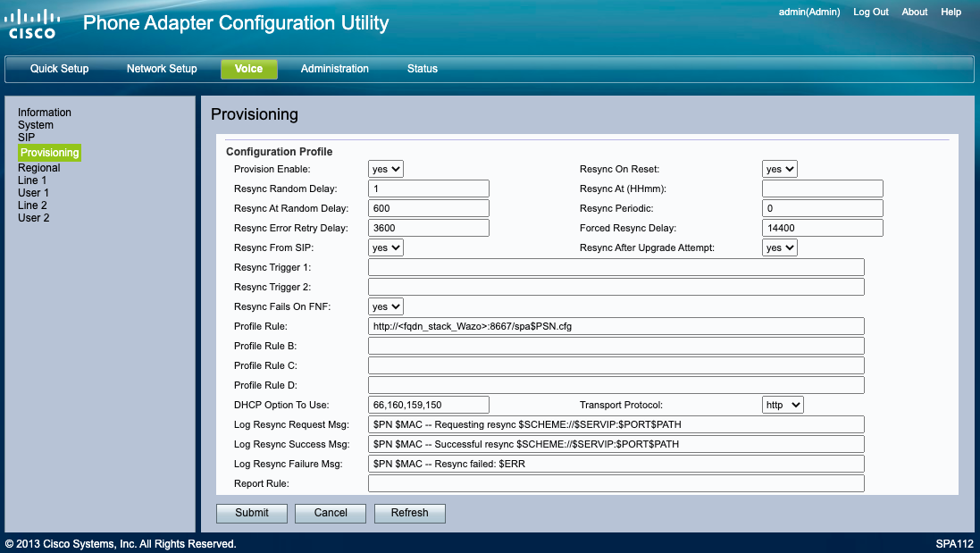980x553 pixels.
Task: Open the Transport Protocol dropdown
Action: [x=783, y=405]
